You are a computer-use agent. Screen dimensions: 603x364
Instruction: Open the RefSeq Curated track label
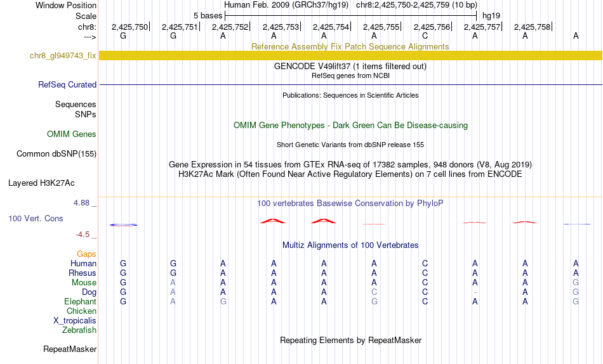tap(67, 84)
